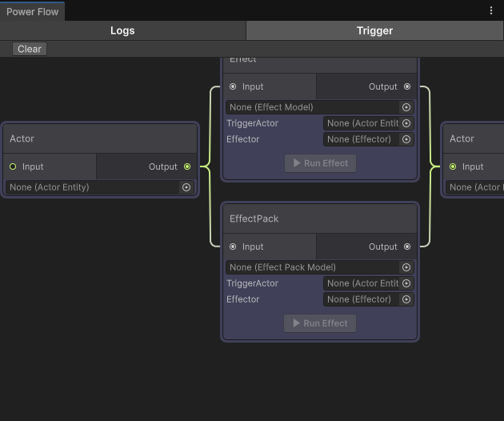Open Effect node TriggerActor object picker

(x=406, y=123)
